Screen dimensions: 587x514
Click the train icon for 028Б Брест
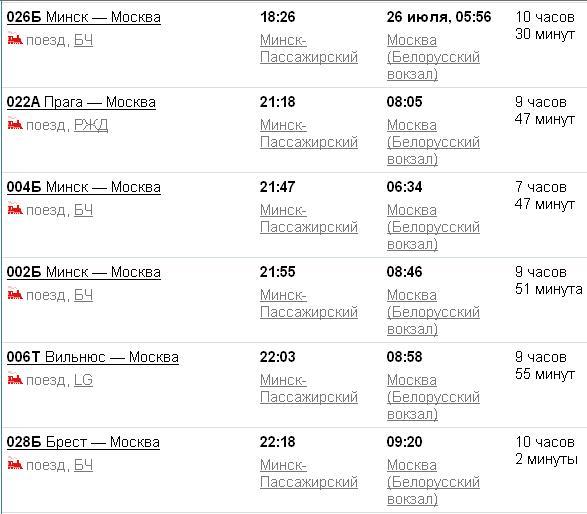pyautogui.click(x=15, y=464)
